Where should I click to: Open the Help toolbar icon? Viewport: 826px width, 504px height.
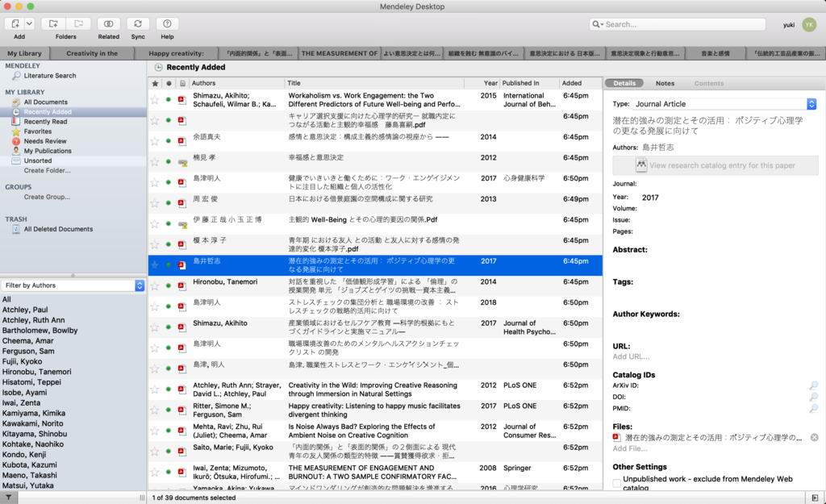[x=167, y=23]
